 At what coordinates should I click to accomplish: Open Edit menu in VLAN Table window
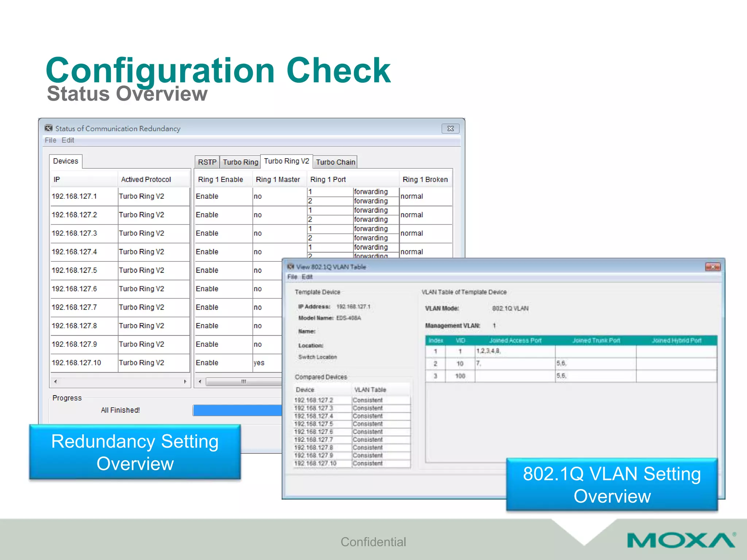coord(307,277)
